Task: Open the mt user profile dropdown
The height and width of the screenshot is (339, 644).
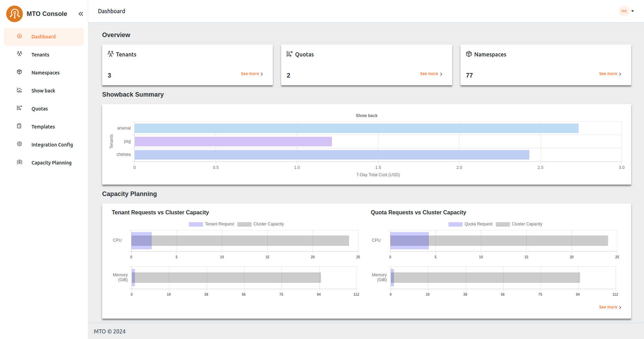Action: point(627,11)
